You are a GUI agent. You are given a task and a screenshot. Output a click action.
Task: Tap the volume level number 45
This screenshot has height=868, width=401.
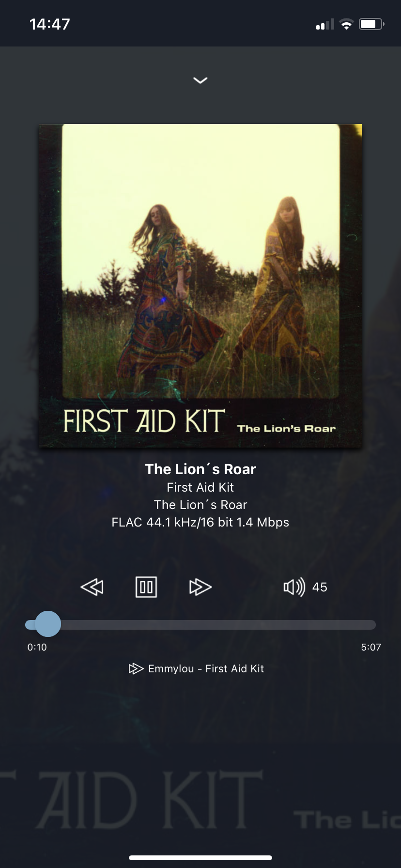[x=320, y=587]
